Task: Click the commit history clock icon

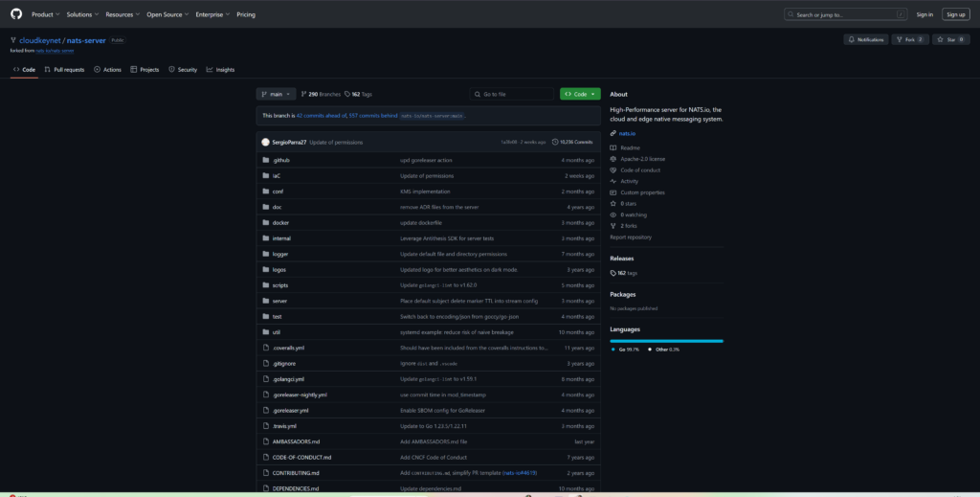Action: click(555, 142)
